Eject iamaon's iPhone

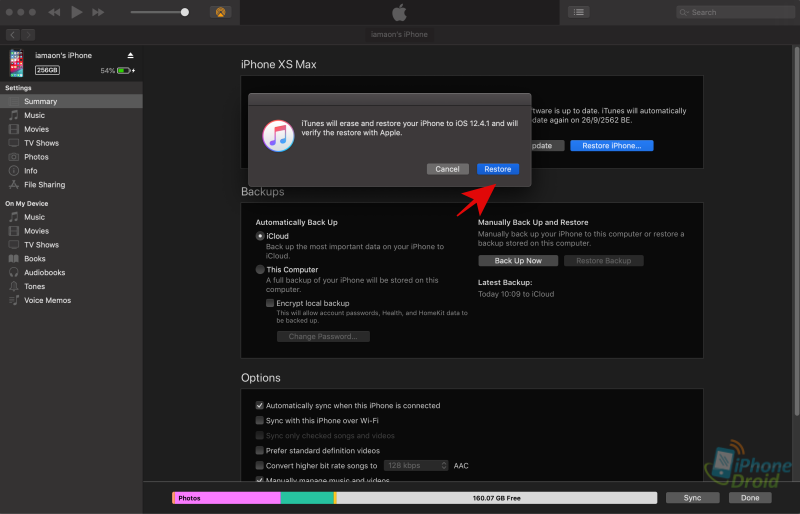point(131,55)
